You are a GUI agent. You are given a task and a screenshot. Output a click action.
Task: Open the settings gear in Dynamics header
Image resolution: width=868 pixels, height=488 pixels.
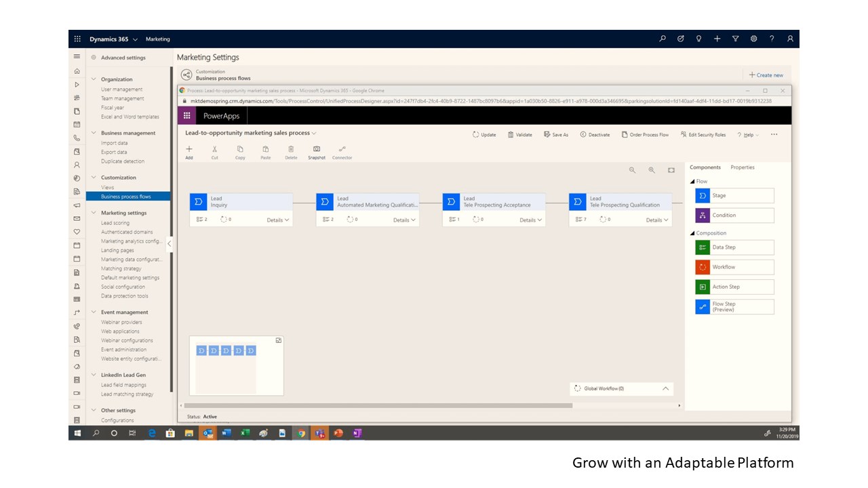coord(753,39)
